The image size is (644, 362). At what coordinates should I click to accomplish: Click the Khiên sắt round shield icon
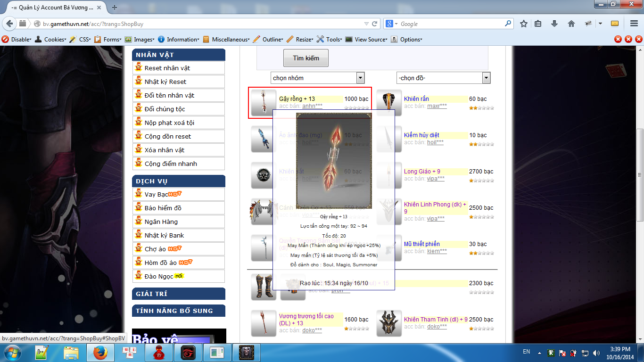pyautogui.click(x=264, y=175)
